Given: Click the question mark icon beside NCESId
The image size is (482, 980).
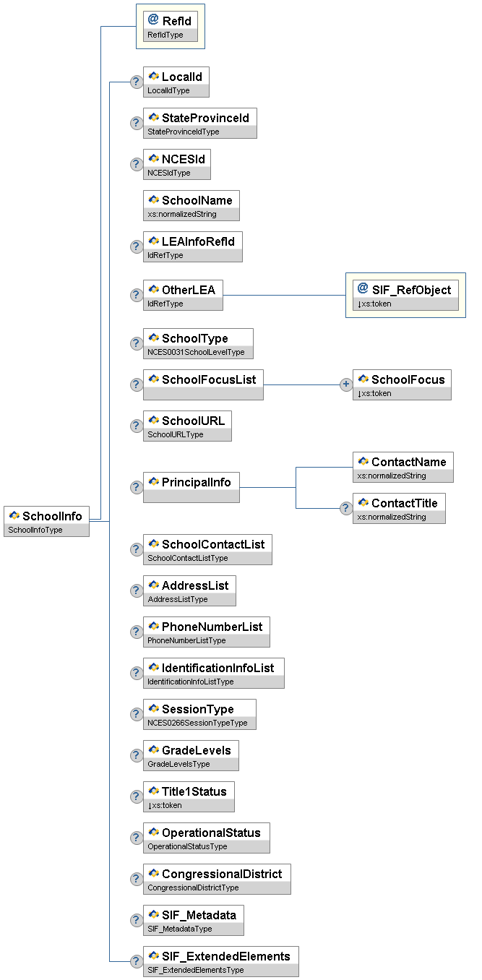Looking at the screenshot, I should 136,164.
